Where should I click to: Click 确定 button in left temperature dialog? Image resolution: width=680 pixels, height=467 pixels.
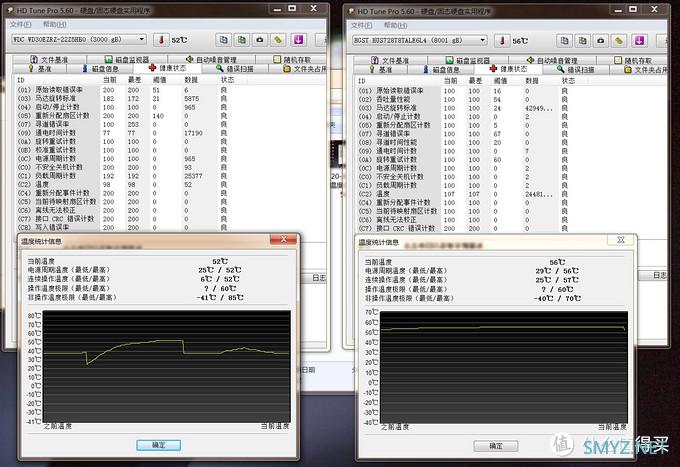coord(158,445)
